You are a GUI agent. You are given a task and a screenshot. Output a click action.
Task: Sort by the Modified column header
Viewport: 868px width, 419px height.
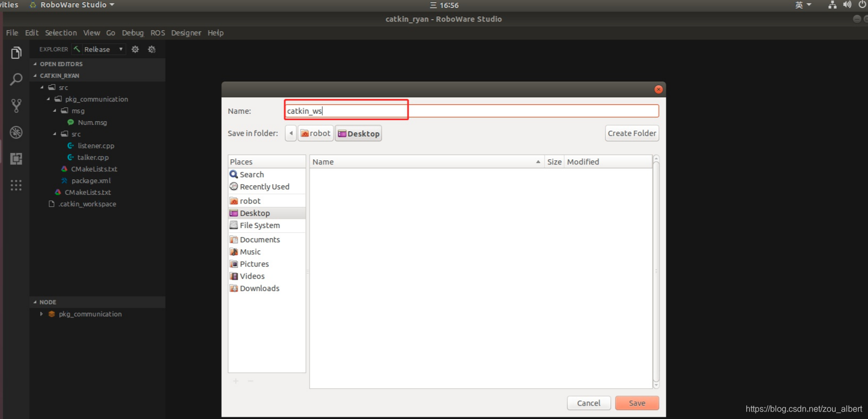[x=608, y=162]
